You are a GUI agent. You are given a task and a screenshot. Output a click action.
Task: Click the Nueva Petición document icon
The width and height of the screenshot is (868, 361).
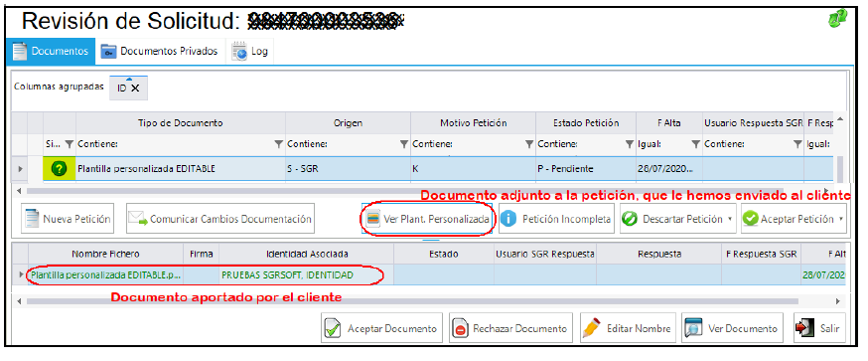[x=33, y=219]
